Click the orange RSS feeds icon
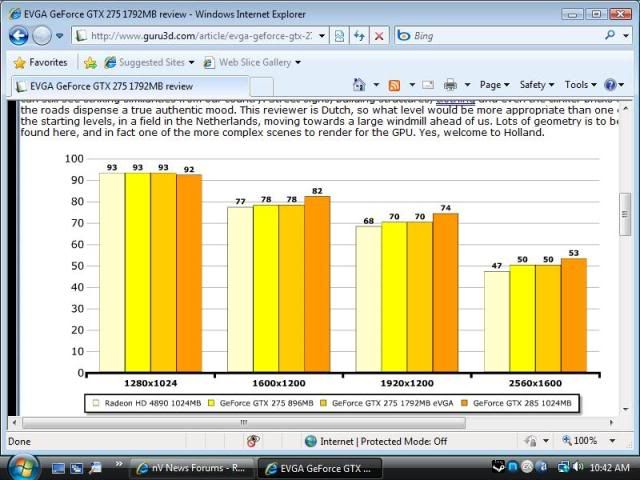 point(394,85)
